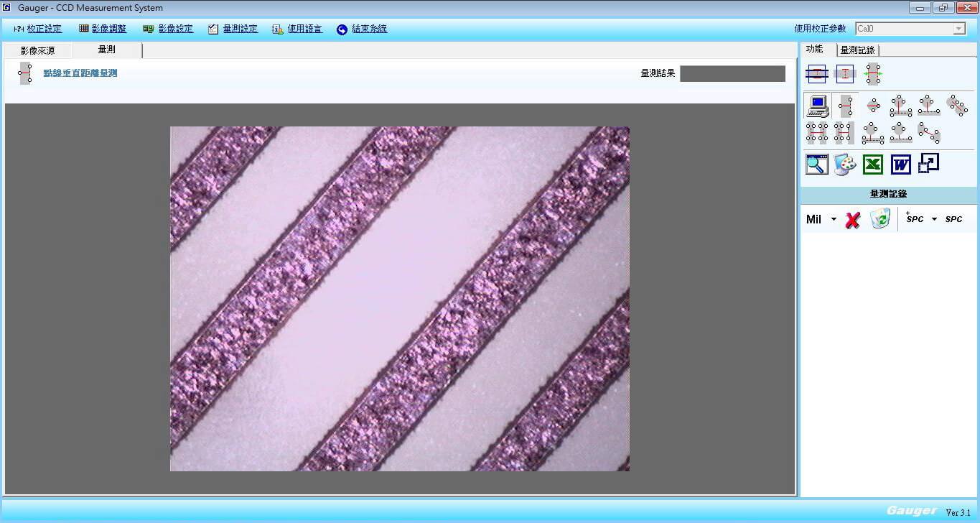Open the 校正設定 calibration settings menu
Viewport: 980px width, 523px height.
coord(37,29)
